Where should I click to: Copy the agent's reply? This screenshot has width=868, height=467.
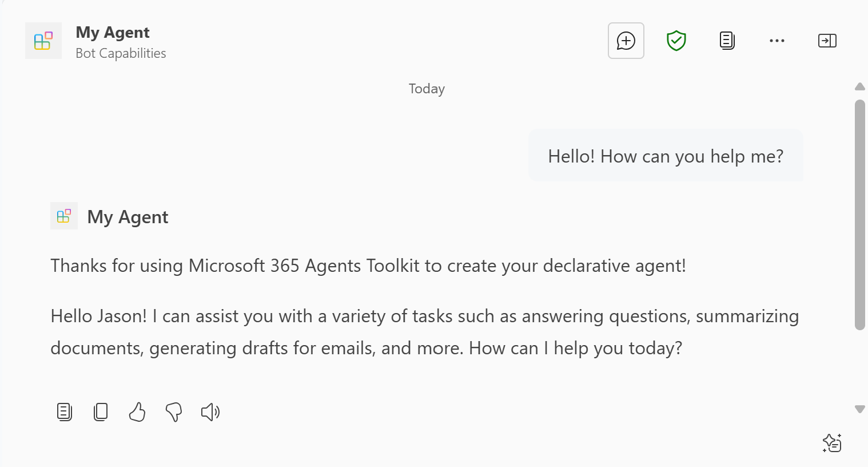101,411
